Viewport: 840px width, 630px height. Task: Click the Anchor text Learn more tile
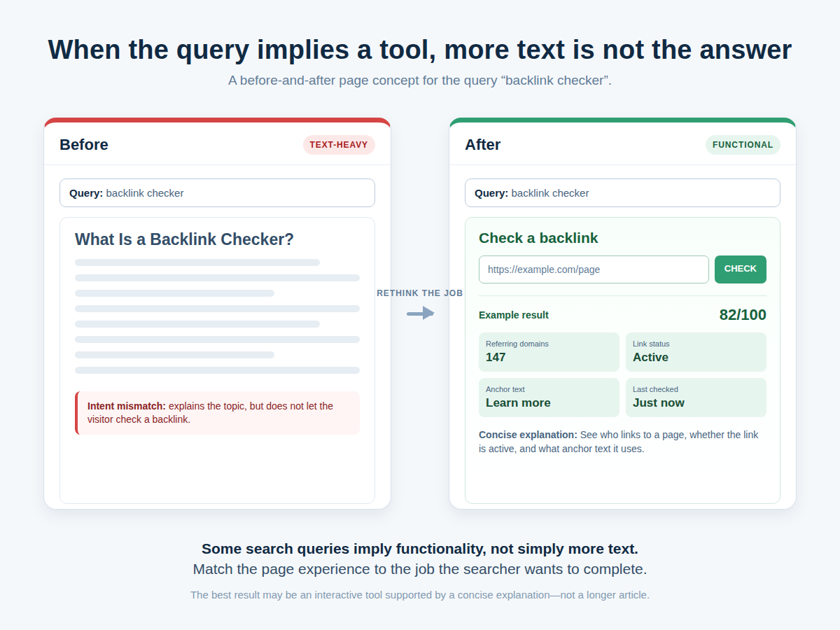pos(549,398)
